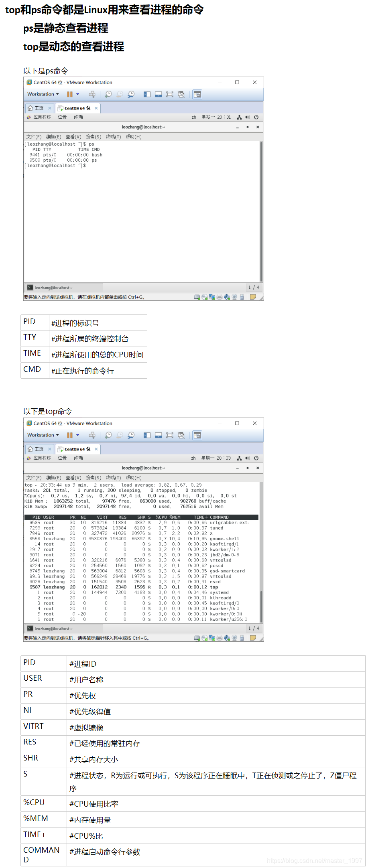The image size is (366, 868).
Task: Click leozhang@localhost taskbar button in top window
Action: [64, 629]
